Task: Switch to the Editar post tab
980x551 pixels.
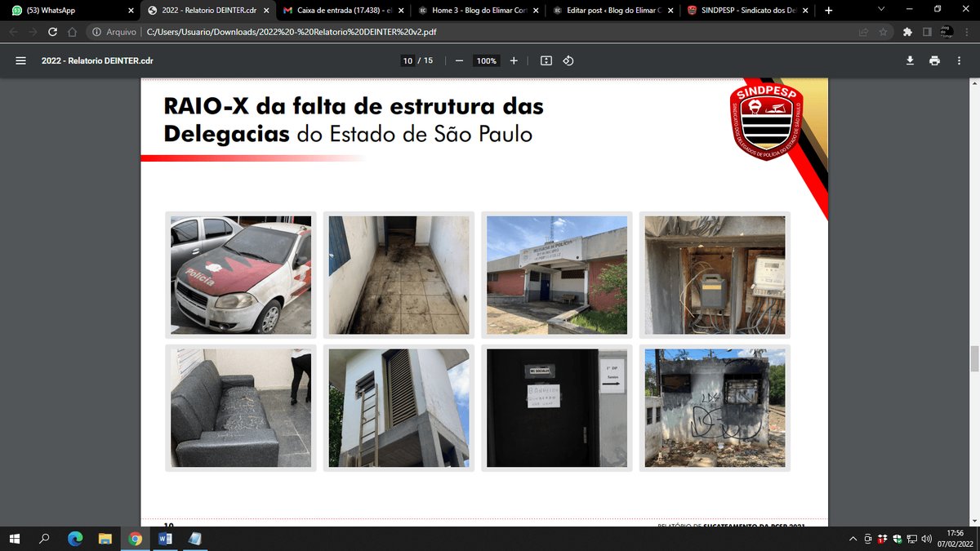Action: [x=612, y=11]
